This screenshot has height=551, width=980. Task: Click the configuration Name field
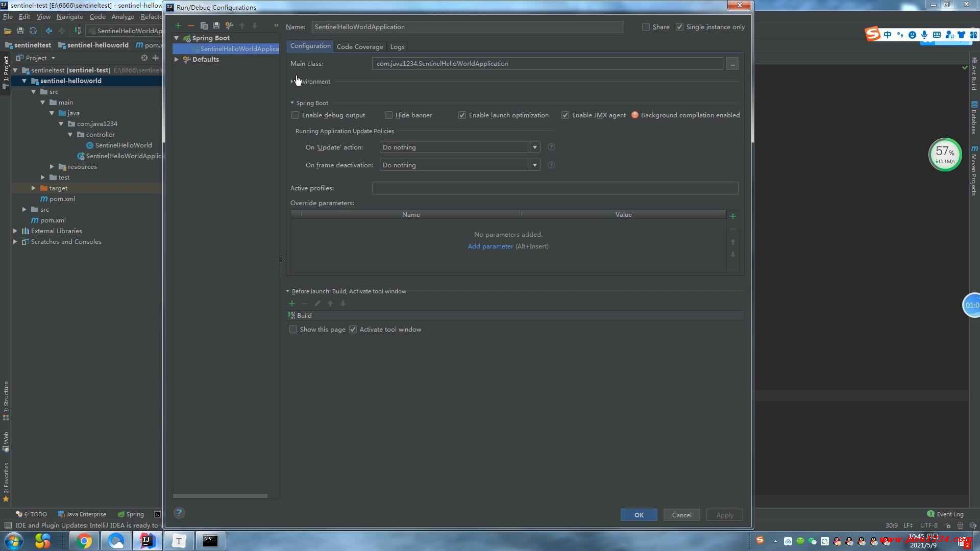[468, 27]
